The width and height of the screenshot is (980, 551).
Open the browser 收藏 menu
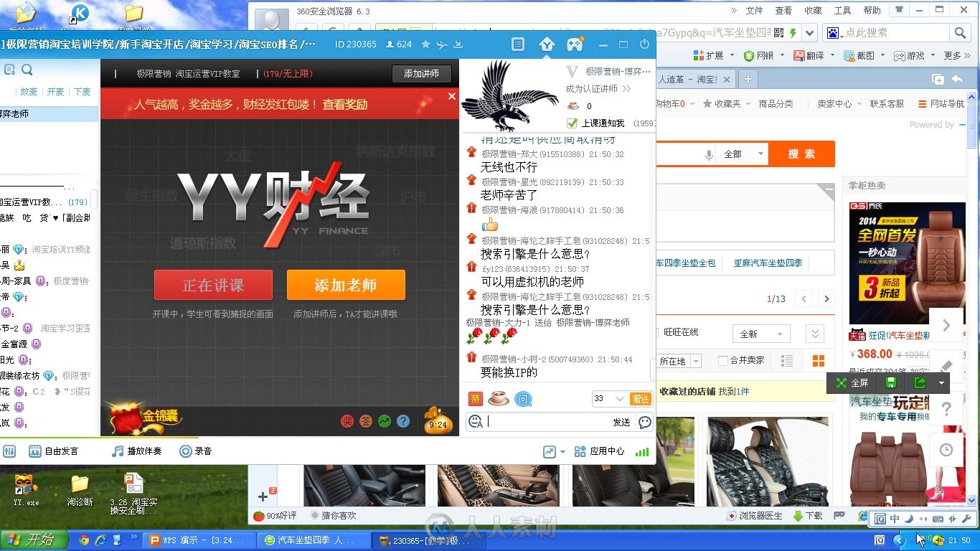click(x=813, y=11)
